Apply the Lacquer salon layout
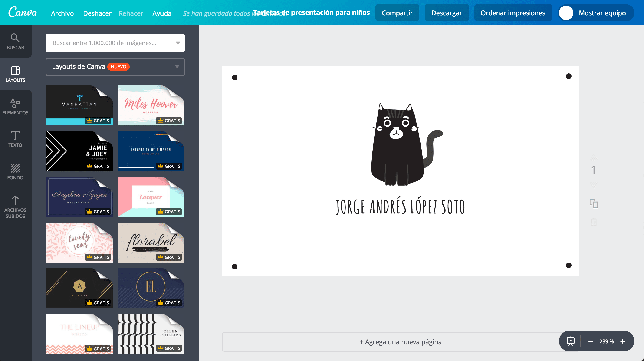644x361 pixels. click(151, 197)
